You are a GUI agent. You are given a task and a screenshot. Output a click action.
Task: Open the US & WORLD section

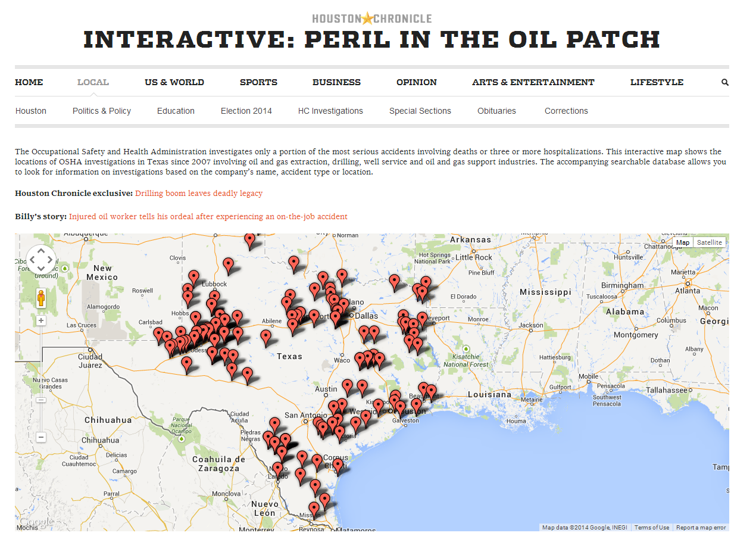pyautogui.click(x=174, y=82)
